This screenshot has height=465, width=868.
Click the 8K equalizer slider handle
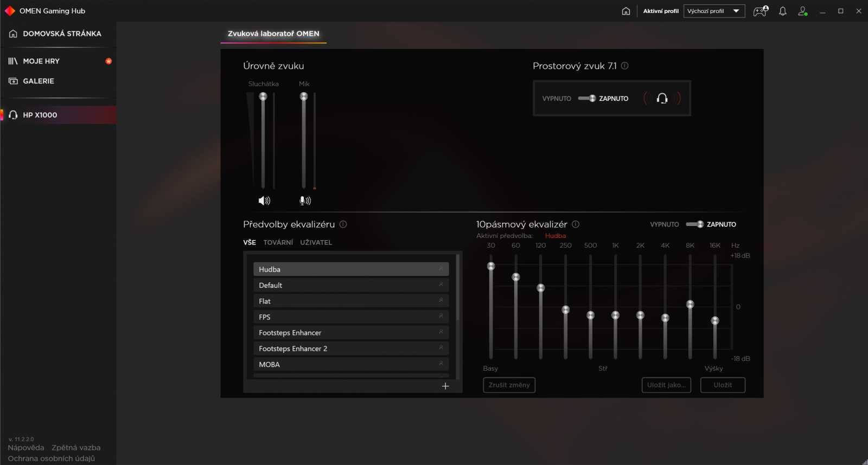click(x=691, y=304)
